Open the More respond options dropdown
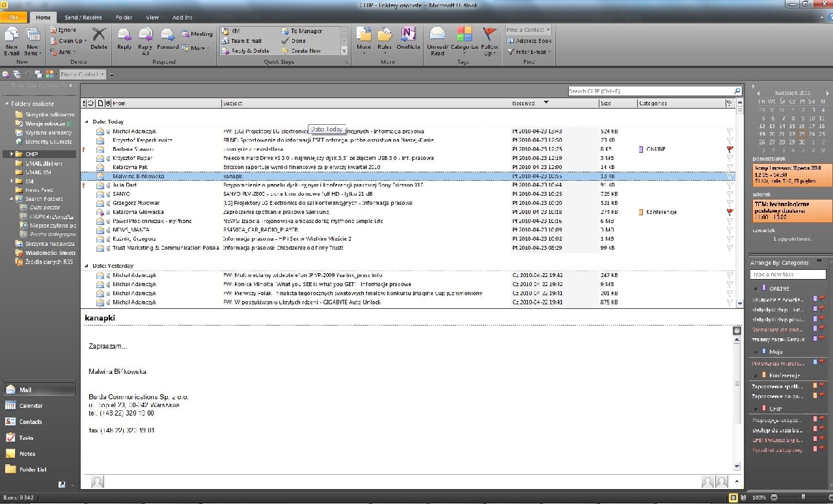The image size is (833, 504). point(195,48)
